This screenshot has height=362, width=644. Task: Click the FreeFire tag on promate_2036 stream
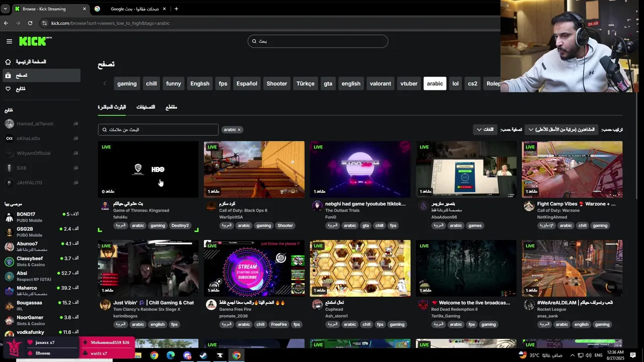[279, 325]
